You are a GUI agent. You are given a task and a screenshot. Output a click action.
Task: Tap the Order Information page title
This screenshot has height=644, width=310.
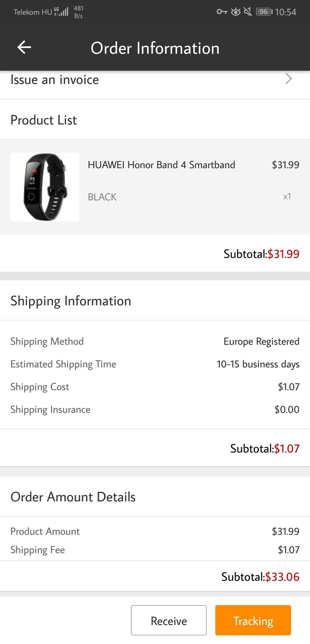pyautogui.click(x=155, y=48)
